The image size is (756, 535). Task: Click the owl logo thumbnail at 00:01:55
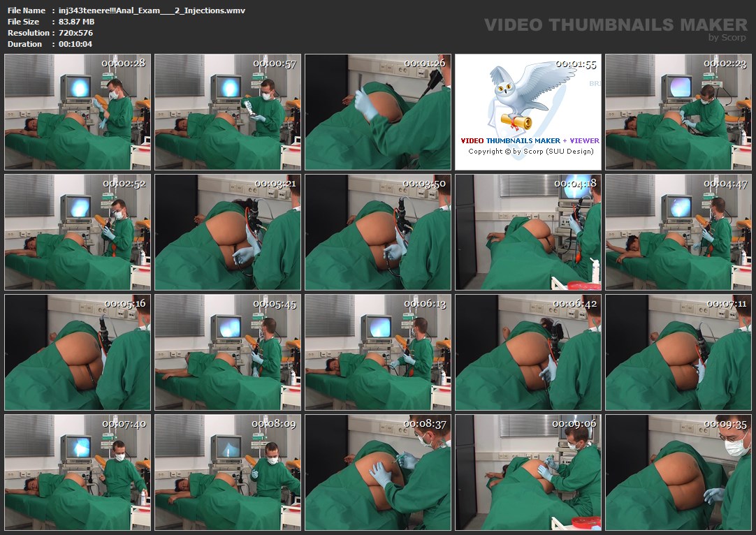tap(528, 112)
